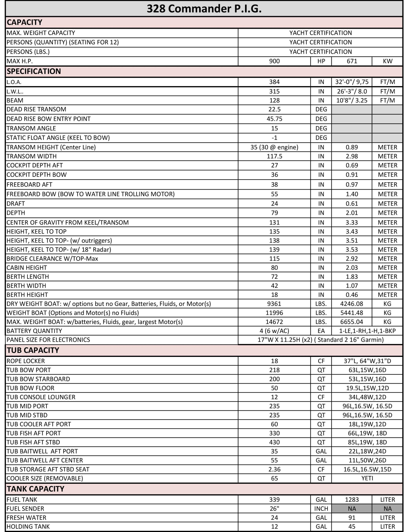Click the TUB BOW FLOOR label
Image resolution: width=404 pixels, height=532 pixels.
coord(30,388)
